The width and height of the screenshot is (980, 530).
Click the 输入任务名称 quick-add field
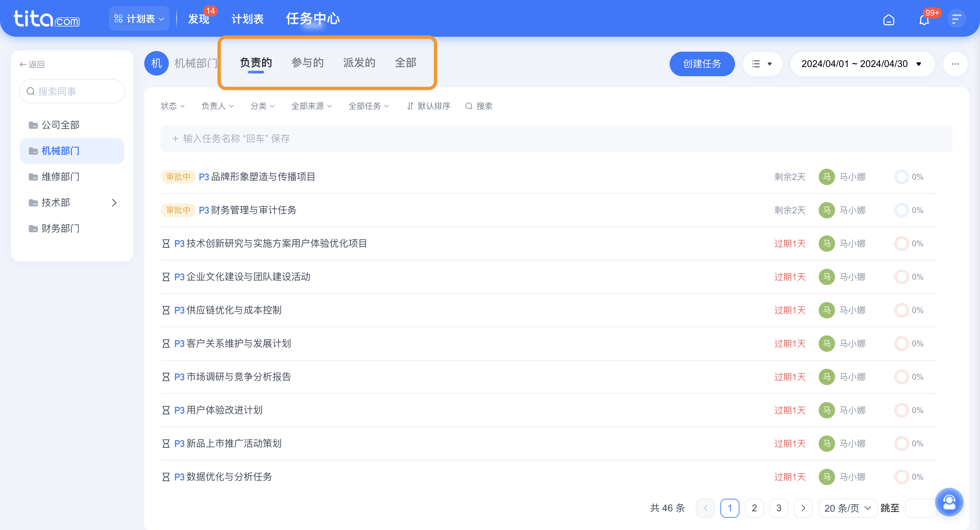[556, 139]
